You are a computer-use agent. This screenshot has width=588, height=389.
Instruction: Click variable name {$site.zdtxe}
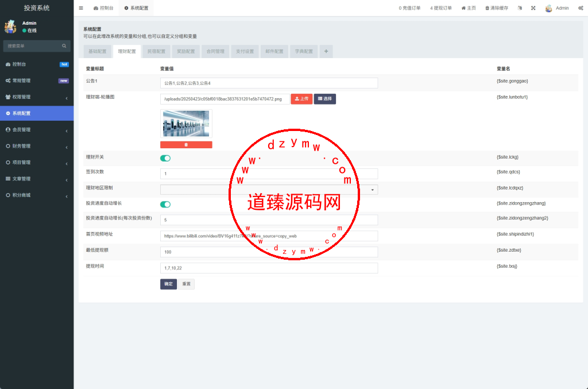coord(509,250)
